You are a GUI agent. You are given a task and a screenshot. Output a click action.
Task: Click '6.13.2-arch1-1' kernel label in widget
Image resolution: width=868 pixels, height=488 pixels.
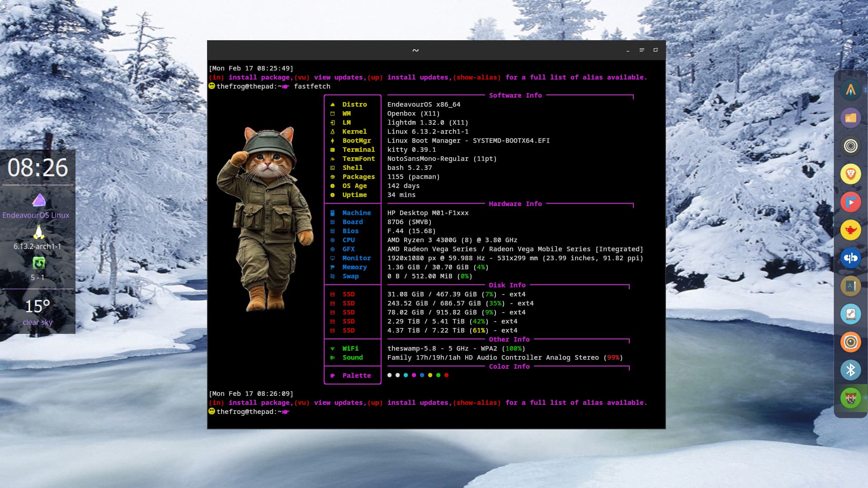37,246
